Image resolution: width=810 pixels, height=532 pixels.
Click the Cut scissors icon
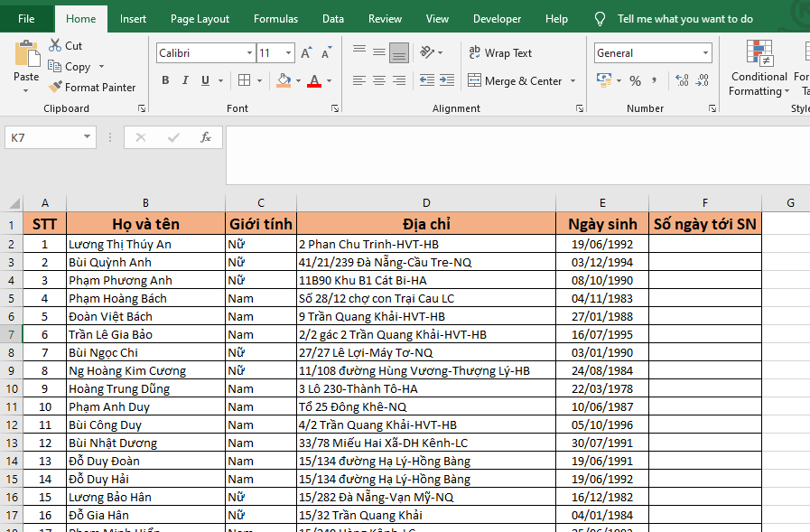point(54,45)
